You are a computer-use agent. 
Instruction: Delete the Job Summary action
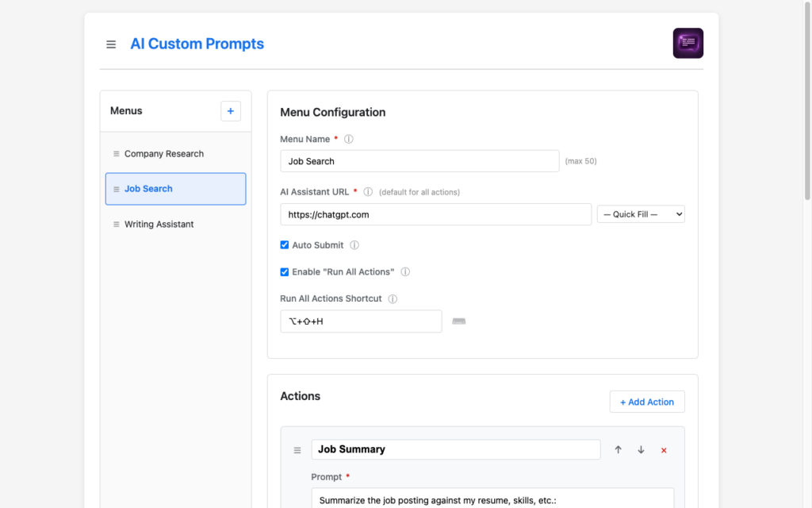(x=664, y=450)
